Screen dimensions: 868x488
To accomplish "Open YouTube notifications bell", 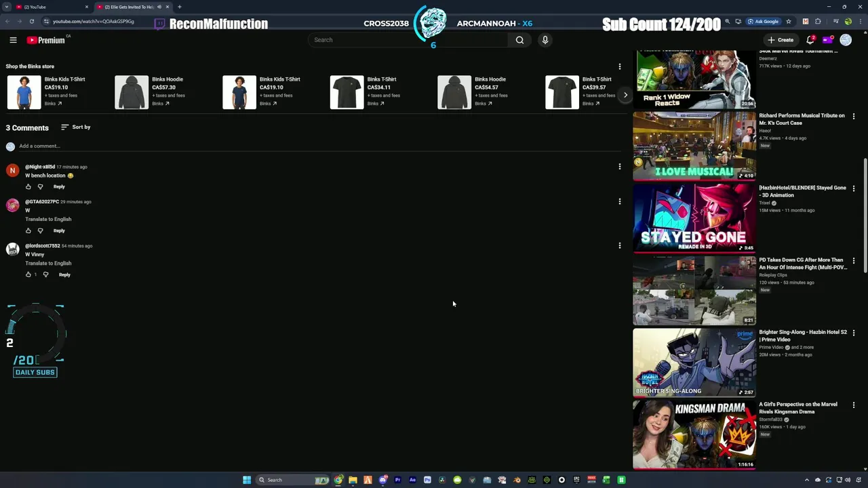I will [810, 40].
